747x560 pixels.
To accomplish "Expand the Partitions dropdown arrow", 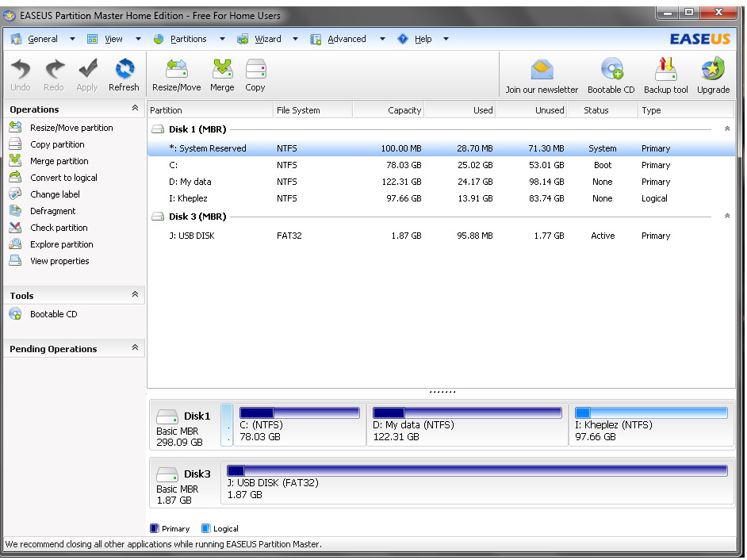I will (222, 39).
